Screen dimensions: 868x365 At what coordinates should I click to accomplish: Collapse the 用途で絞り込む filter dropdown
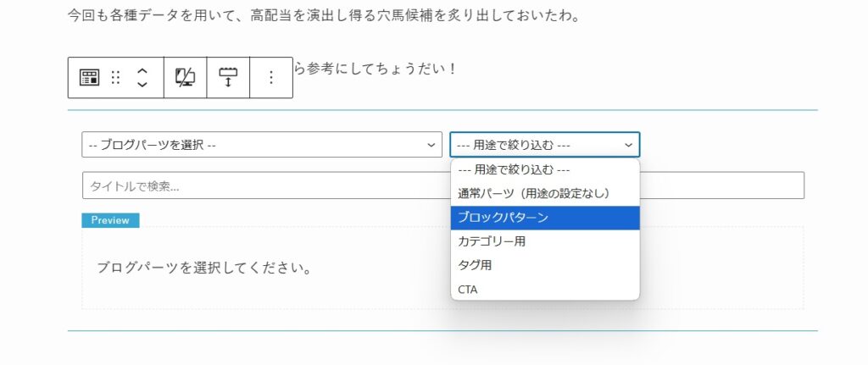click(x=545, y=145)
